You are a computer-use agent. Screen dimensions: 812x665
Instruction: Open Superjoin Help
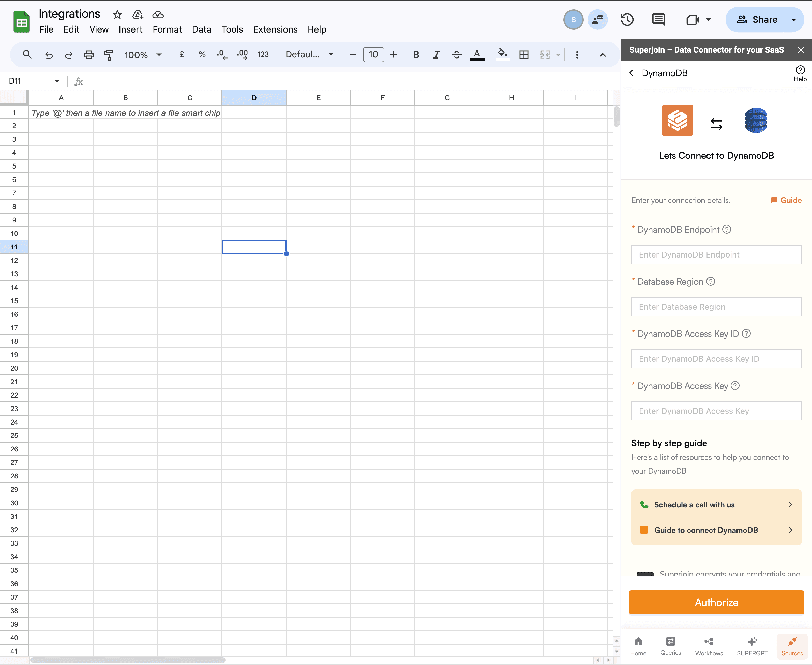pos(800,73)
